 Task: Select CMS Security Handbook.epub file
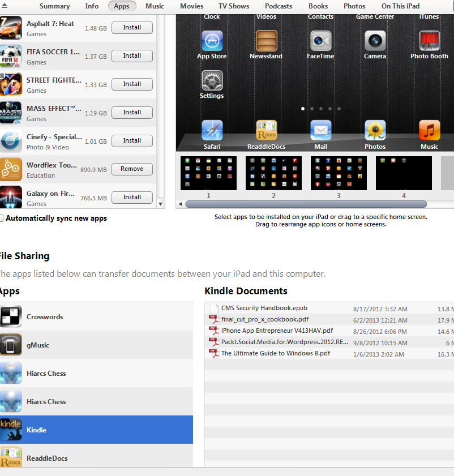pyautogui.click(x=329, y=308)
